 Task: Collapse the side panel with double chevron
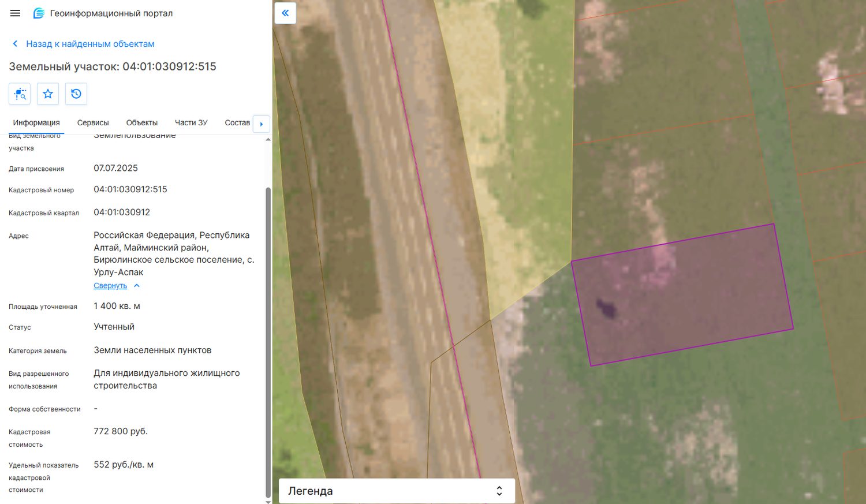coord(285,13)
